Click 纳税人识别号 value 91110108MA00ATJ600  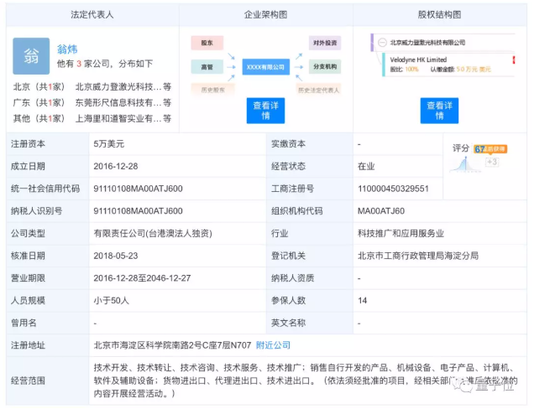pyautogui.click(x=138, y=211)
